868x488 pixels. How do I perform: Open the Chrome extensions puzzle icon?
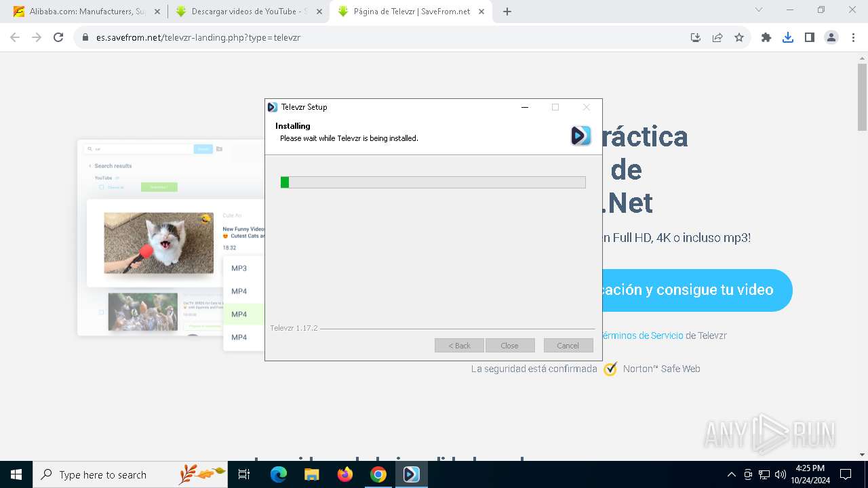point(766,38)
